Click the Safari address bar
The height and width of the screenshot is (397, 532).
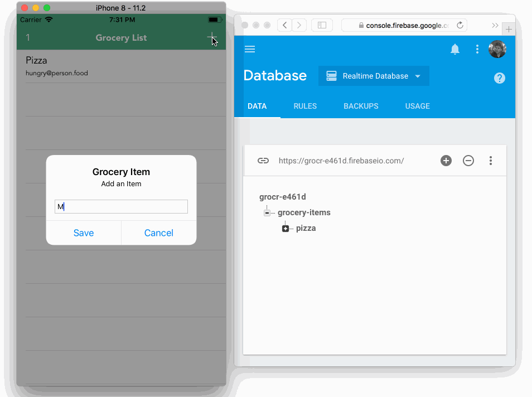click(x=404, y=25)
